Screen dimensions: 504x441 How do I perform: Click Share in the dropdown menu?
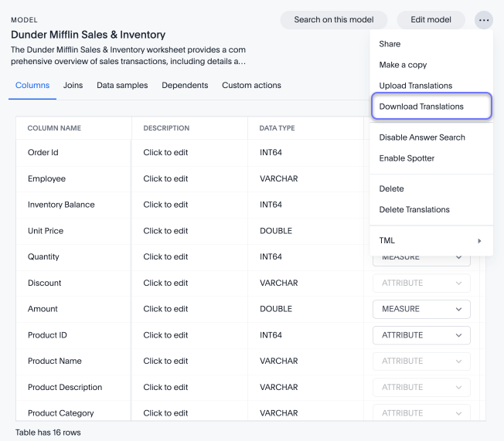pyautogui.click(x=390, y=44)
